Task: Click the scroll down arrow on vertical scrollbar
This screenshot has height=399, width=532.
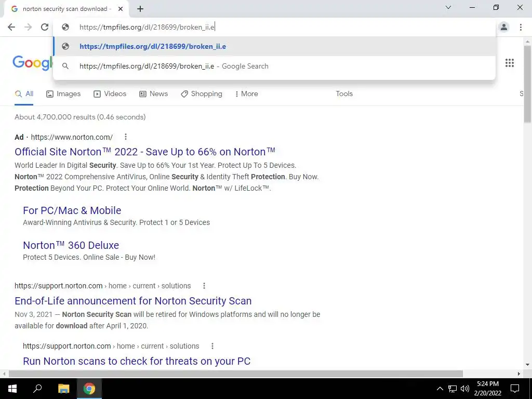Action: [x=528, y=365]
